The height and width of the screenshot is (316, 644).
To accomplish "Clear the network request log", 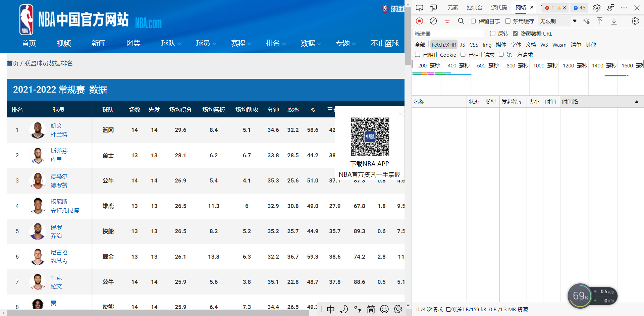I will coord(433,21).
